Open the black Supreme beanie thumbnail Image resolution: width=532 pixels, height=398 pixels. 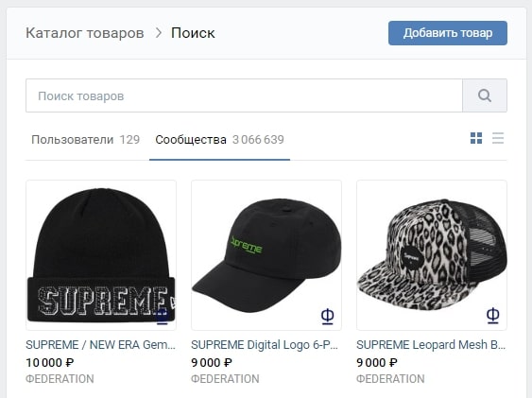101,255
